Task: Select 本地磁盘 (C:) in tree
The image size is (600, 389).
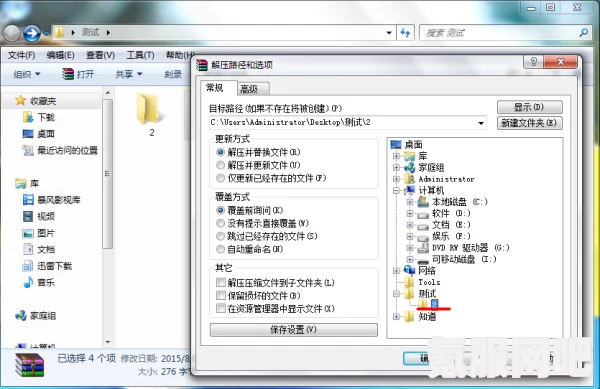Action: (x=460, y=202)
